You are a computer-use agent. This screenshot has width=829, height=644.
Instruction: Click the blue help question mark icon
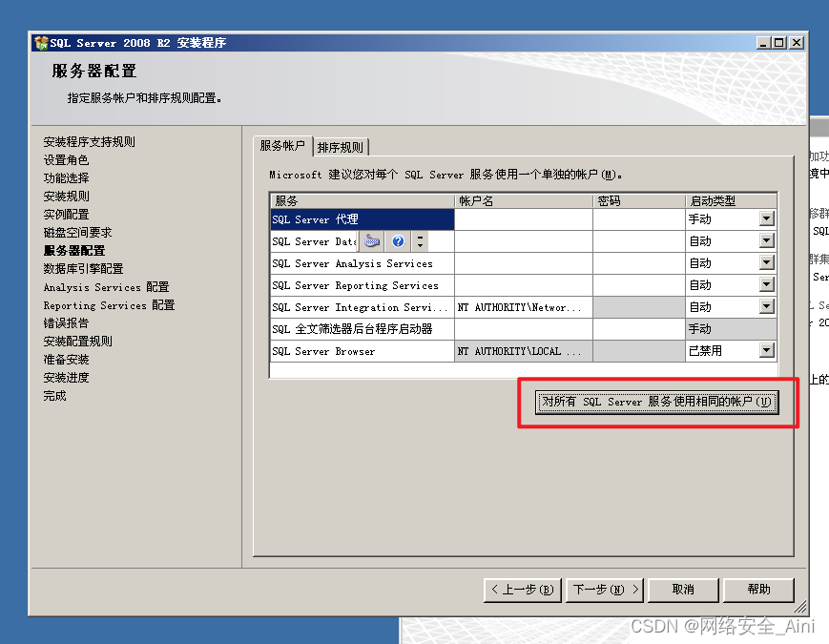(x=398, y=241)
